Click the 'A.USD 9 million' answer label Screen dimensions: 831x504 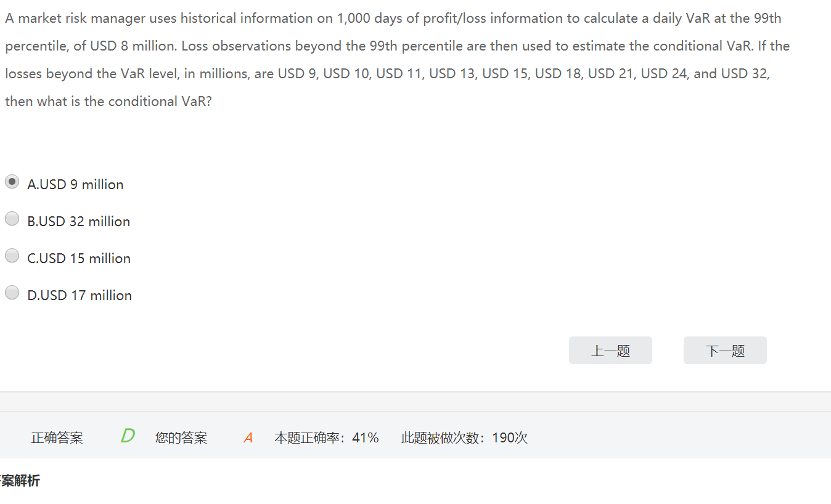[x=75, y=184]
